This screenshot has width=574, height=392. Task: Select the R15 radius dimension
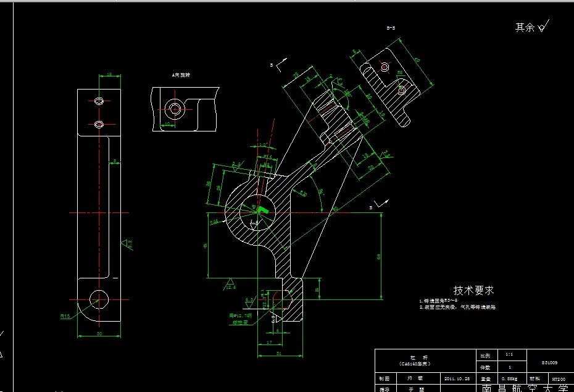[65, 316]
